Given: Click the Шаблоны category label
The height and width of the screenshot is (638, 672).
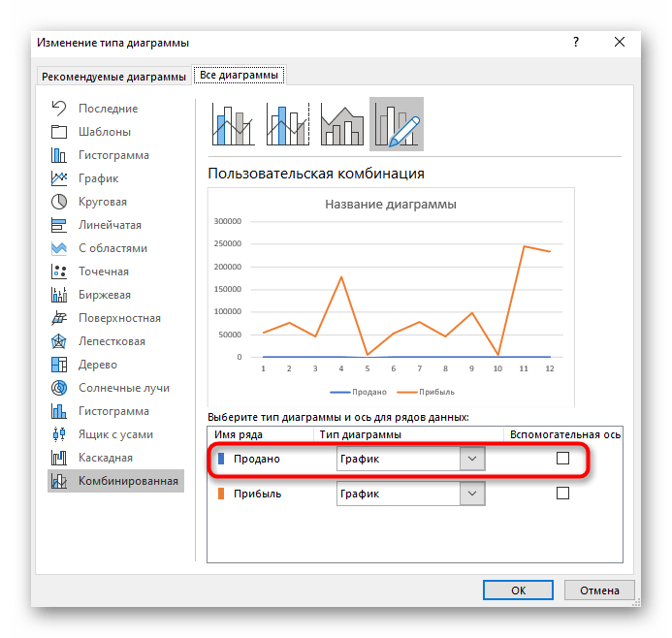Looking at the screenshot, I should click(x=105, y=132).
